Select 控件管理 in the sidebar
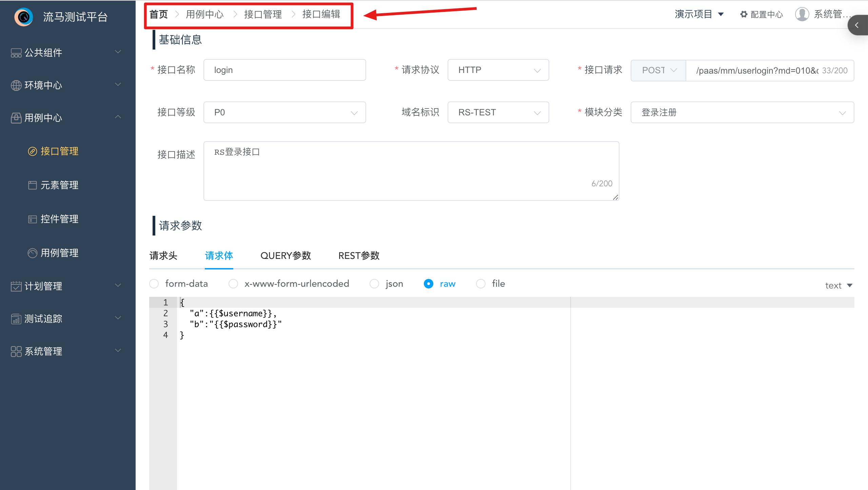This screenshot has height=490, width=868. point(59,219)
